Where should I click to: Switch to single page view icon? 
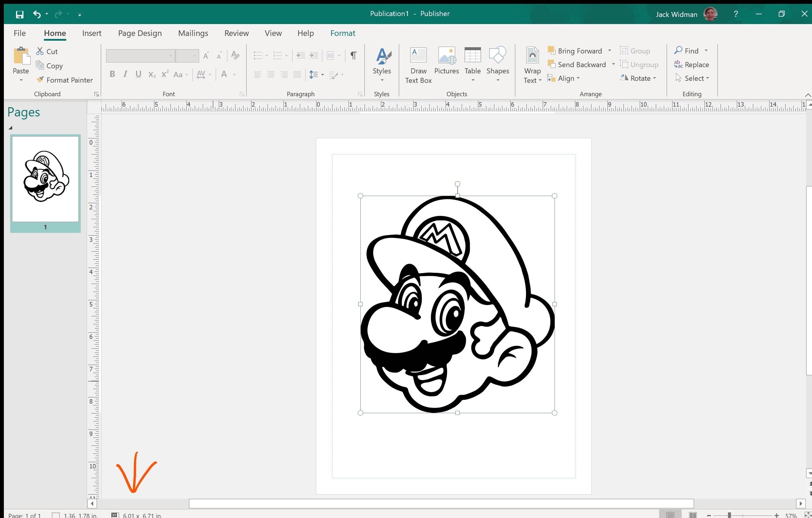pyautogui.click(x=670, y=515)
